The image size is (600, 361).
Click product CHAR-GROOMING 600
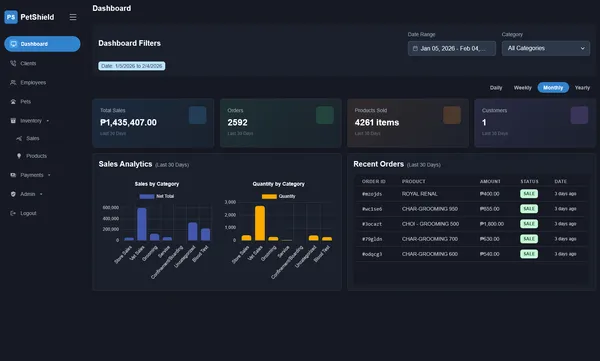tap(430, 254)
